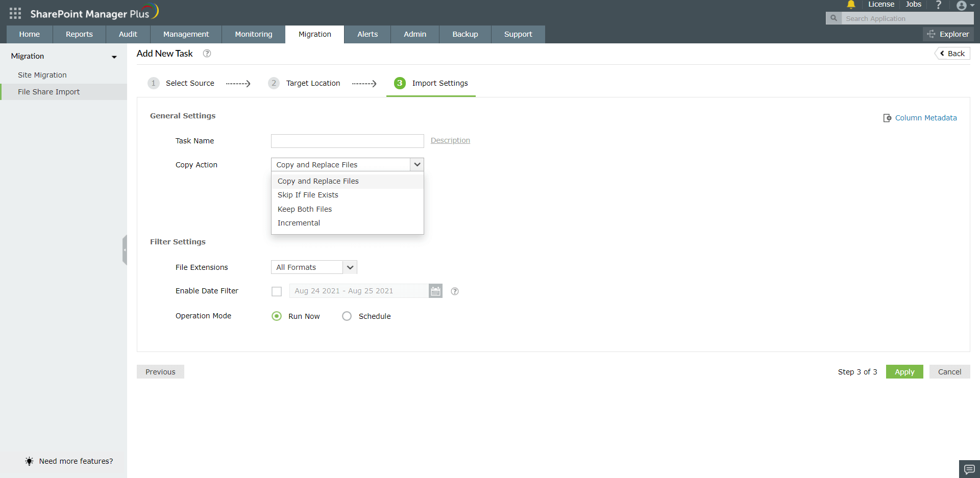Enable the date filter checkbox
This screenshot has width=980, height=478.
pos(277,291)
